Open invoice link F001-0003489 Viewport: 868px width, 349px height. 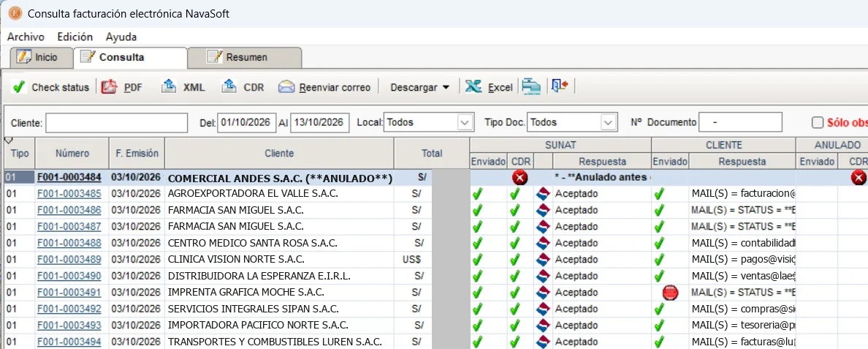pyautogui.click(x=69, y=259)
